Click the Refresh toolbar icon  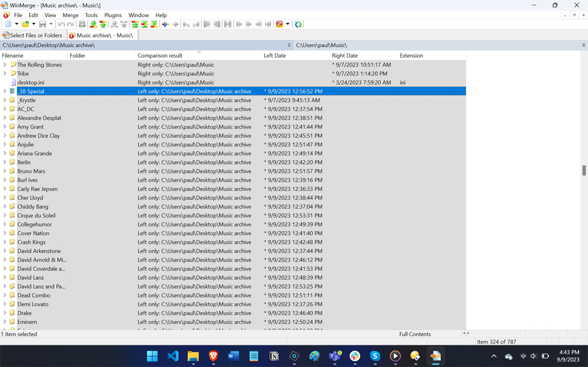tap(298, 24)
